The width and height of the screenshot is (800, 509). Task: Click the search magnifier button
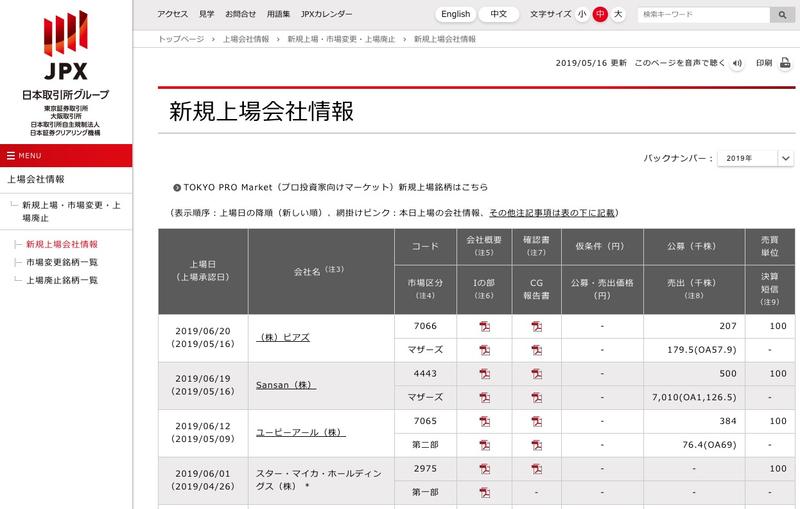[782, 15]
